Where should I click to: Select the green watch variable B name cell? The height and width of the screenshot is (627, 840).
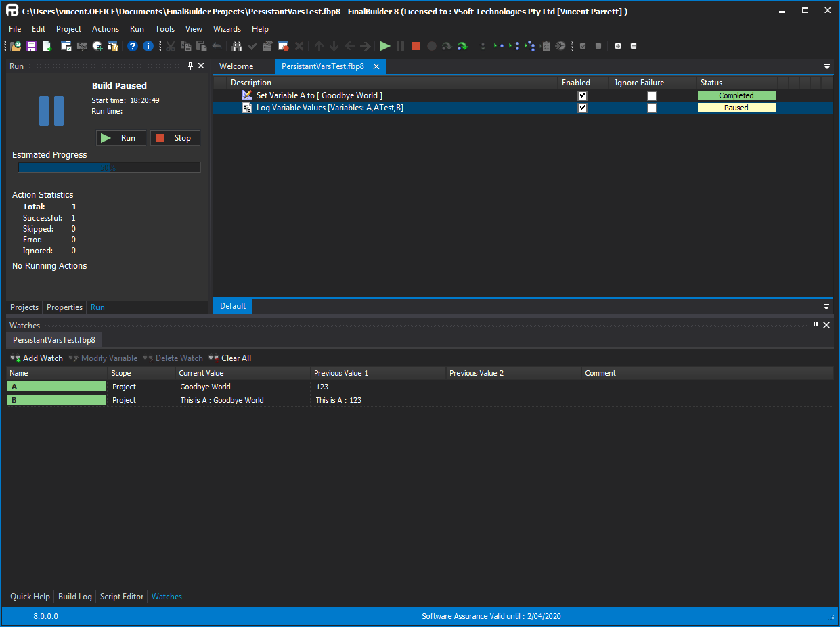click(x=57, y=400)
